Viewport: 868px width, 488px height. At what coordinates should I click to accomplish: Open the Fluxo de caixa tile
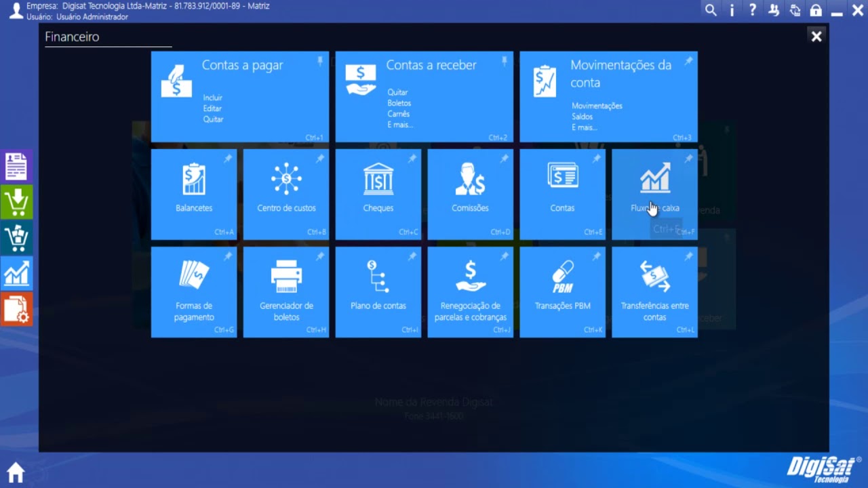[x=654, y=195]
